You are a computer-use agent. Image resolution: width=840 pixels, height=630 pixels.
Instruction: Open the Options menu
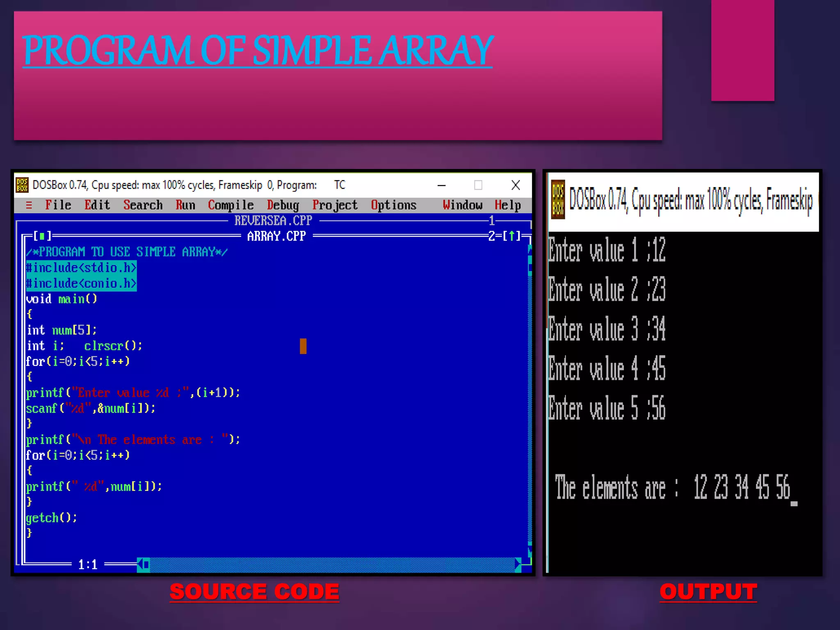[394, 205]
